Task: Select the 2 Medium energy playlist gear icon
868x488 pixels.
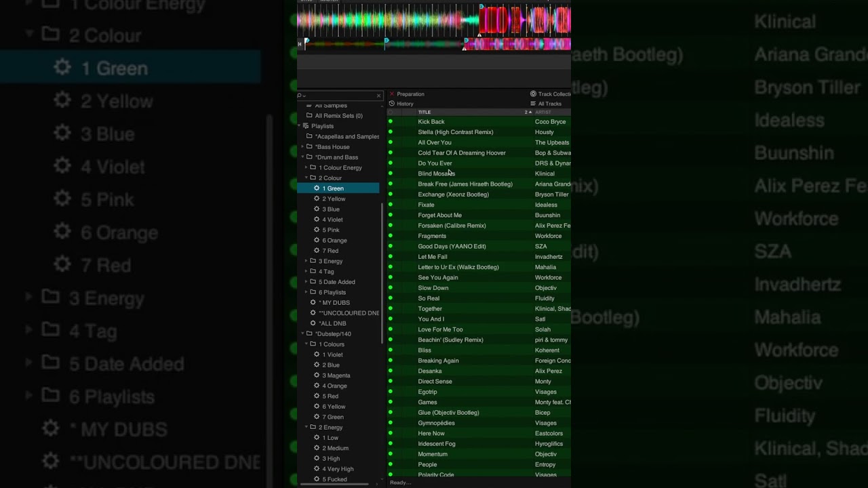Action: pyautogui.click(x=317, y=448)
